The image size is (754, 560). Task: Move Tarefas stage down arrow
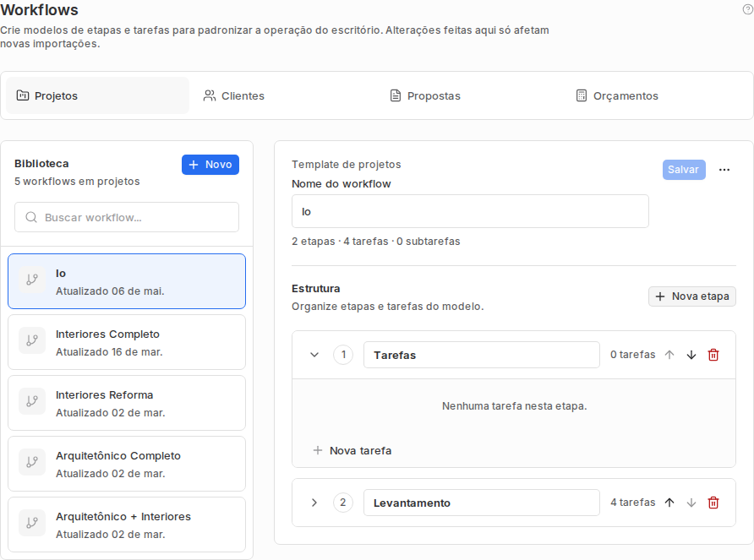pyautogui.click(x=691, y=355)
